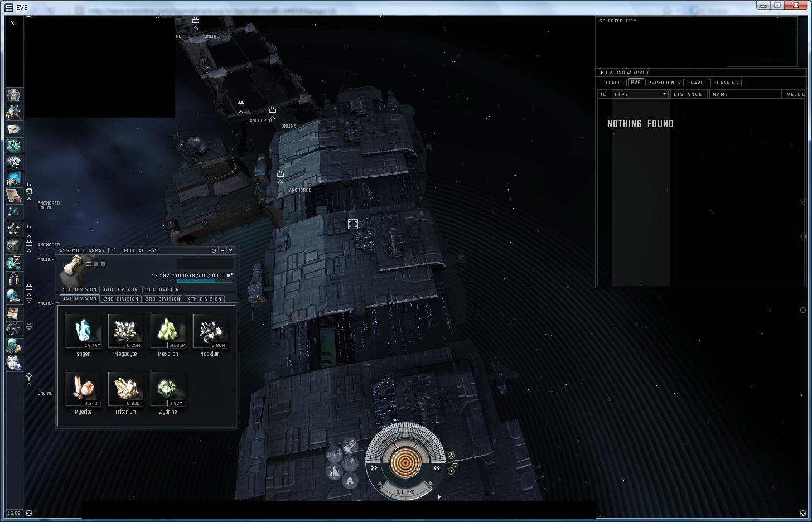The image size is (812, 522).
Task: Select the Isogen item stack
Action: 83,335
